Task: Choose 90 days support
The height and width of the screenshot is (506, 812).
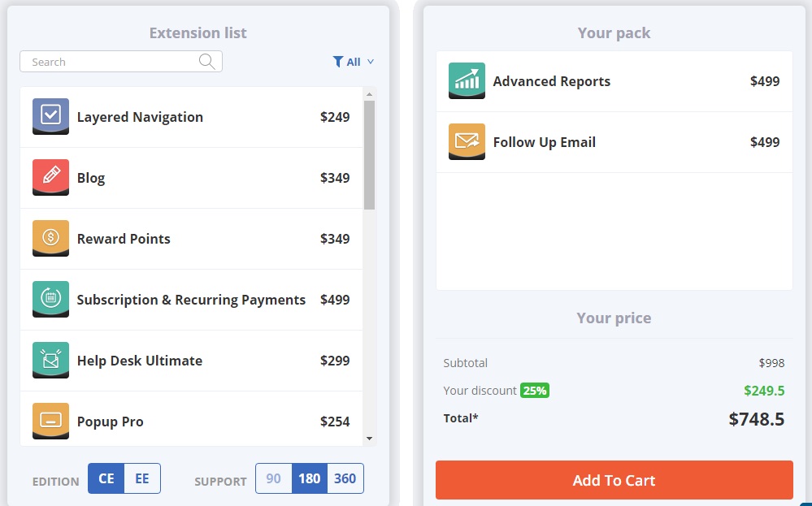Action: pyautogui.click(x=274, y=478)
